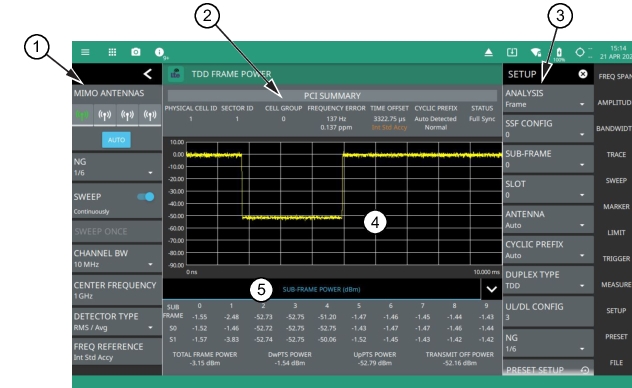632x388 pixels.
Task: Click the UpPTS POWER -52.79 dBm reading
Action: point(375,359)
